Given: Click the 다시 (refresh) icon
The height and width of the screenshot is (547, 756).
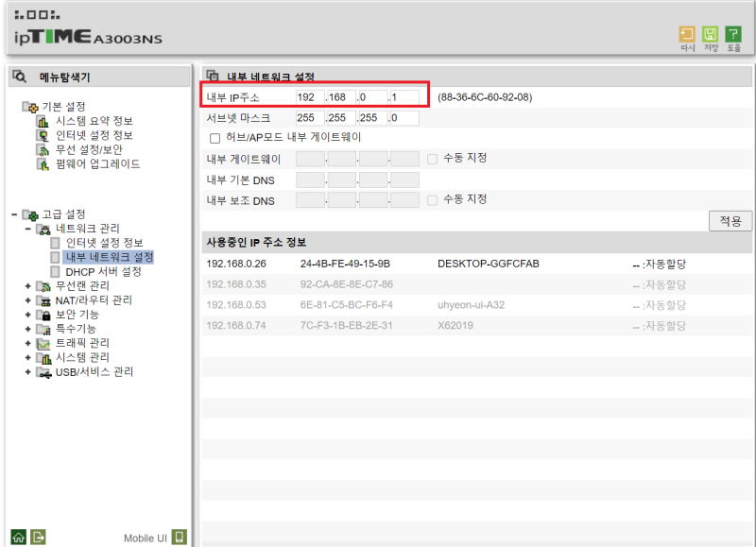Looking at the screenshot, I should coord(689,33).
